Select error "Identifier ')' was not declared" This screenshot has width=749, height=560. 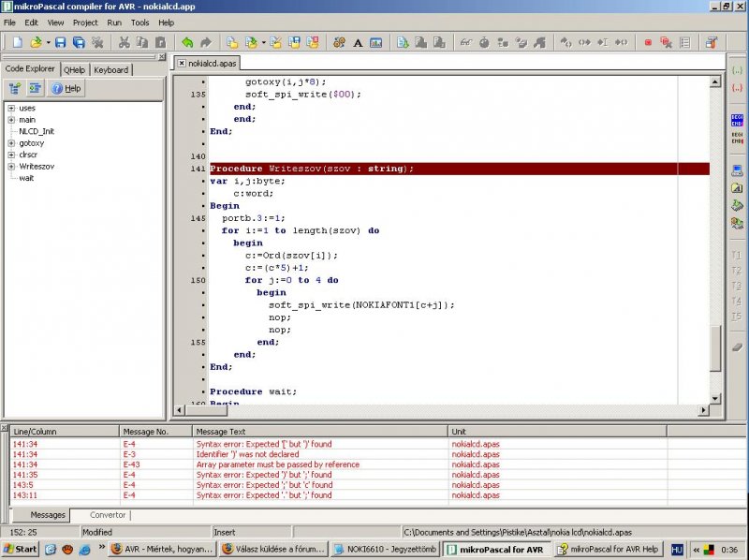tap(247, 454)
